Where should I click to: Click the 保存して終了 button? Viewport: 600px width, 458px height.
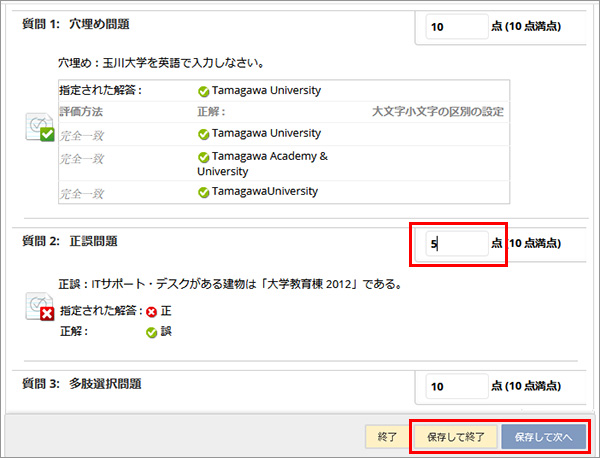tap(455, 437)
